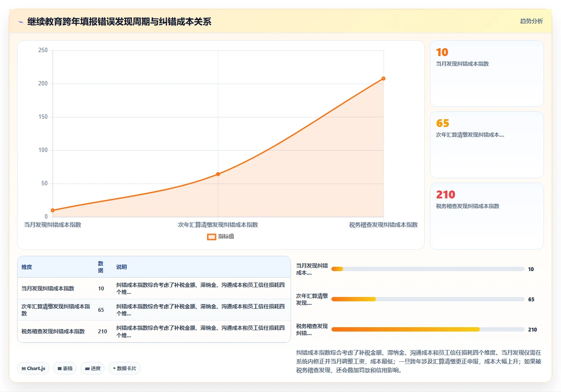Viewport: 561px width, 392px height.
Task: Click the progress bar valued 210
Action: [x=428, y=329]
